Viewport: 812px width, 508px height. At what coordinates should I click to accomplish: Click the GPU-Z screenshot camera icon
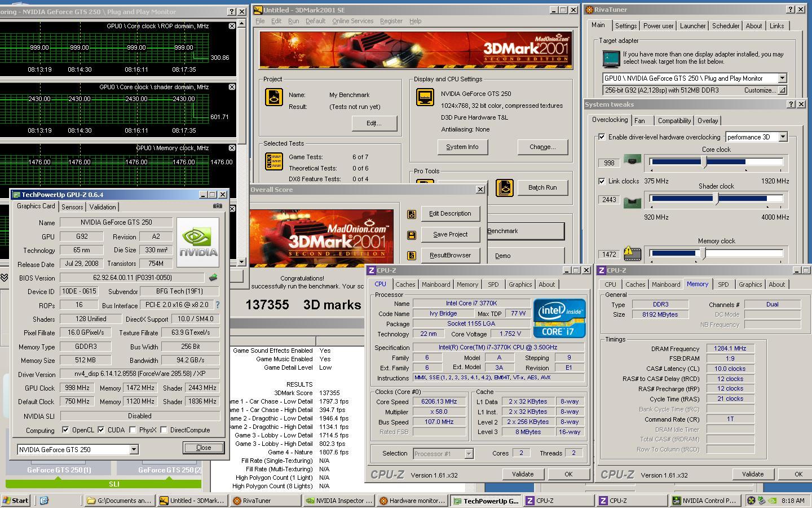click(218, 206)
